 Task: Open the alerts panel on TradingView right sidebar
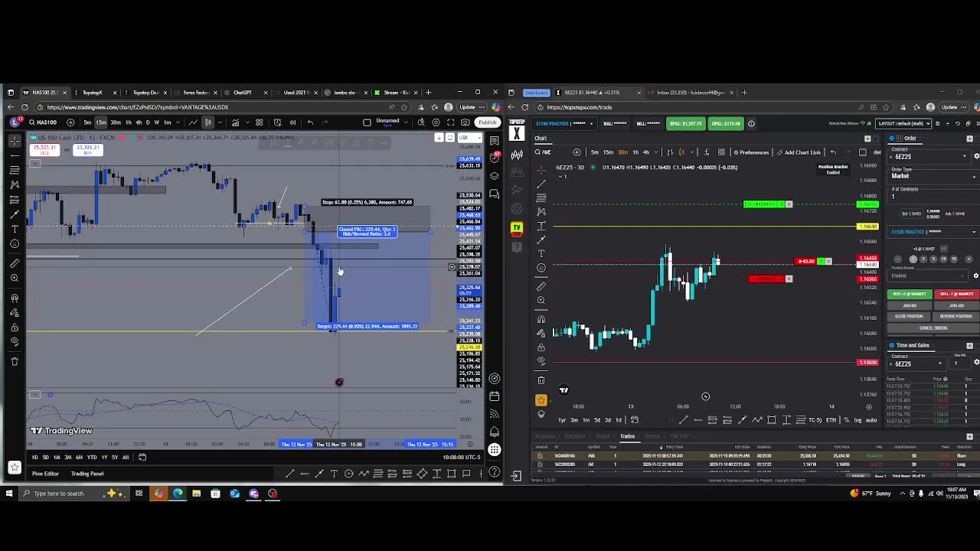pyautogui.click(x=495, y=156)
